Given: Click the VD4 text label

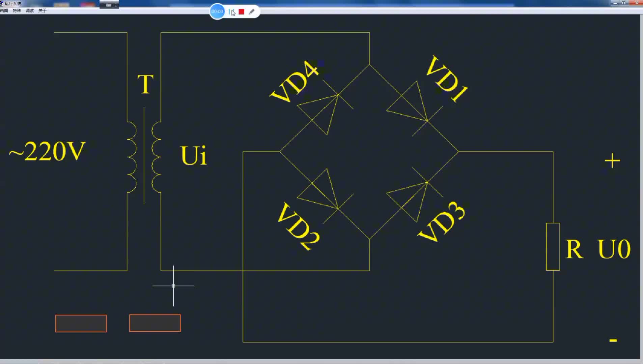Looking at the screenshot, I should 294,81.
